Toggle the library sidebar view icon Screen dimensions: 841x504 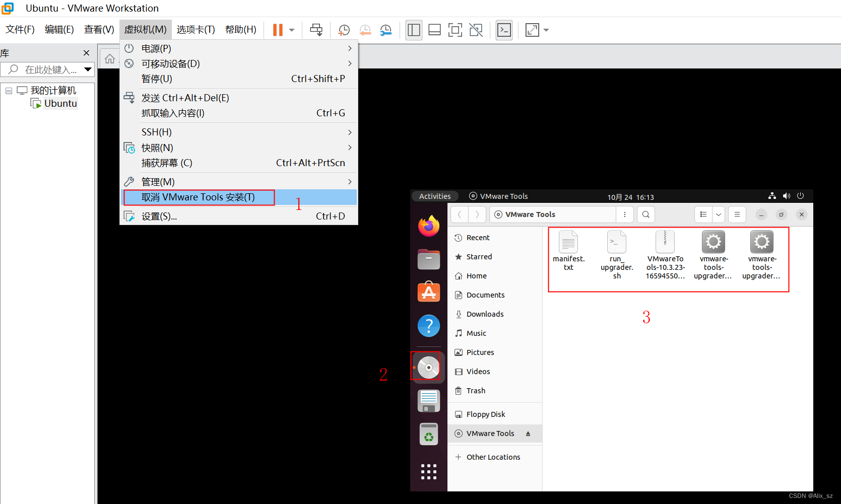(414, 30)
